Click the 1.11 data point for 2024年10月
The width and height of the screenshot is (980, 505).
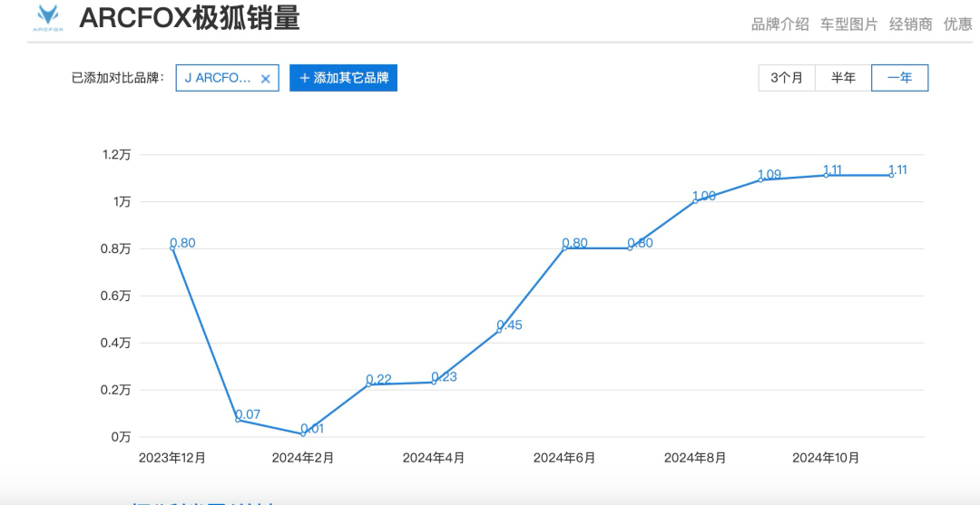coord(826,175)
